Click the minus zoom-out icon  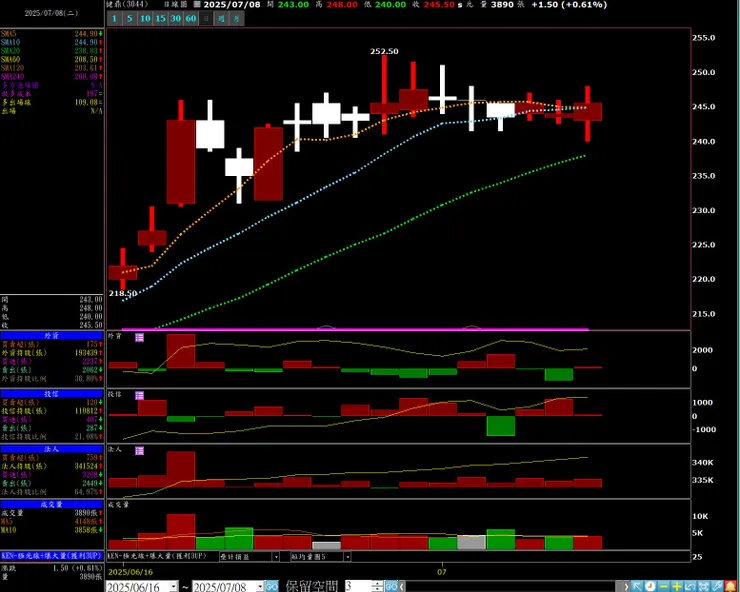[x=664, y=586]
